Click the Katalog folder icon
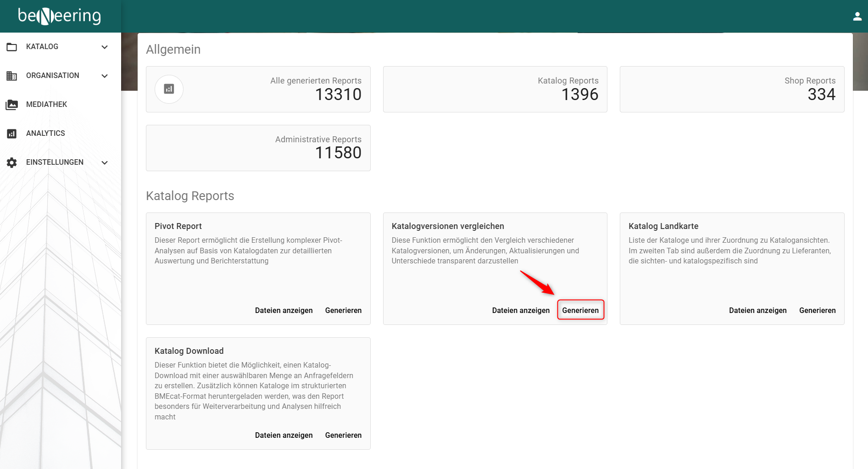Image resolution: width=868 pixels, height=469 pixels. (x=12, y=47)
